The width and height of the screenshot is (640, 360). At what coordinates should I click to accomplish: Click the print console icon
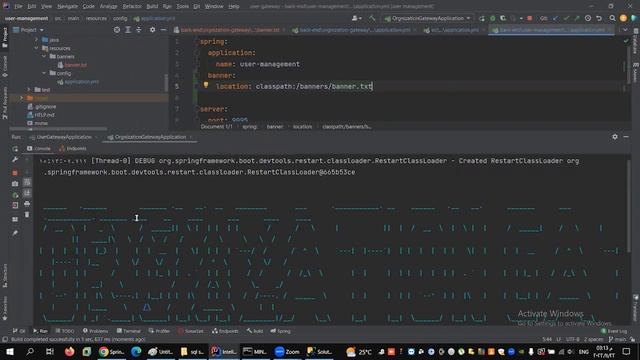[x=27, y=203]
